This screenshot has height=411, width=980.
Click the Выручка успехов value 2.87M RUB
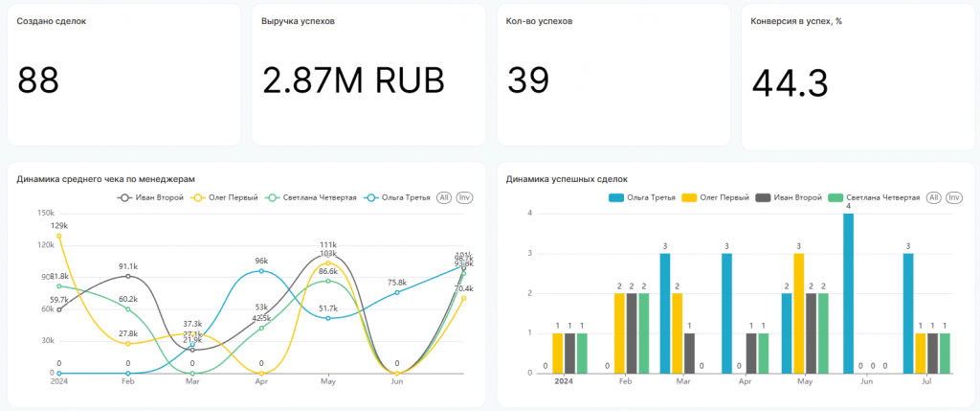coord(353,80)
